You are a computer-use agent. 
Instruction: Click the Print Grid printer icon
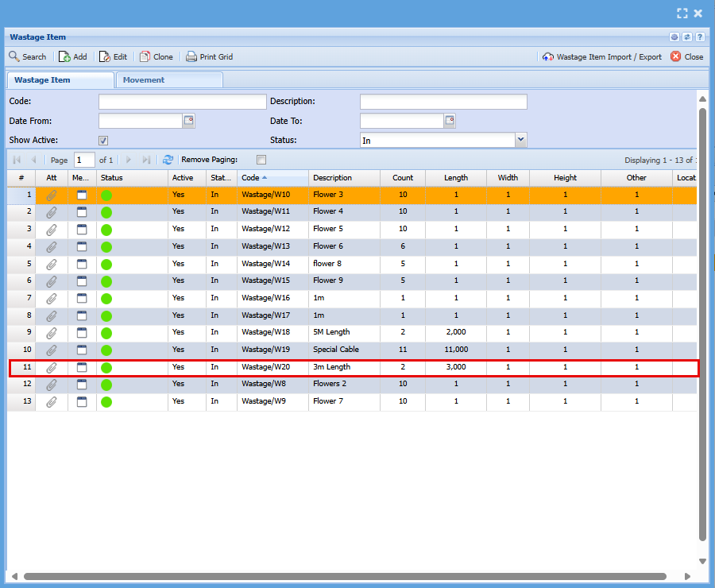pos(191,56)
